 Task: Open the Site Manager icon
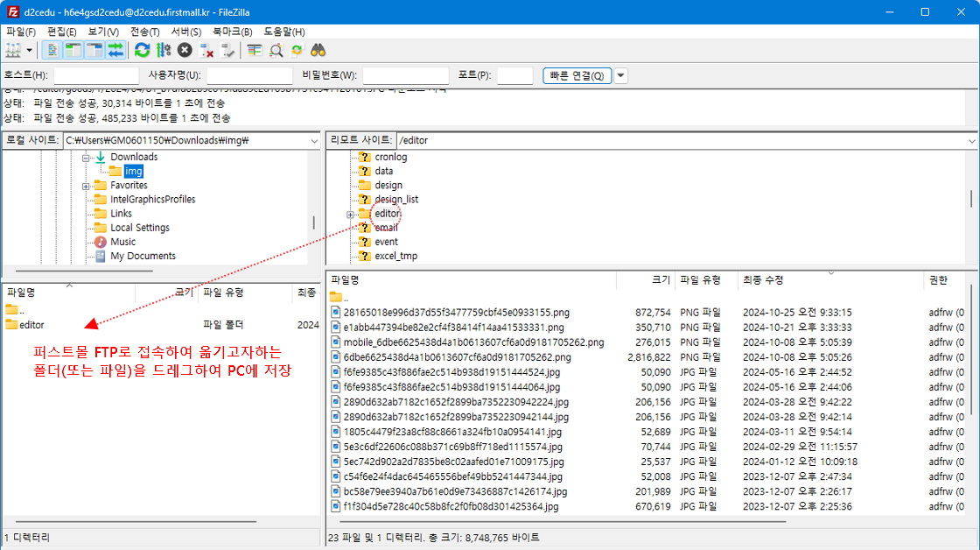(13, 51)
